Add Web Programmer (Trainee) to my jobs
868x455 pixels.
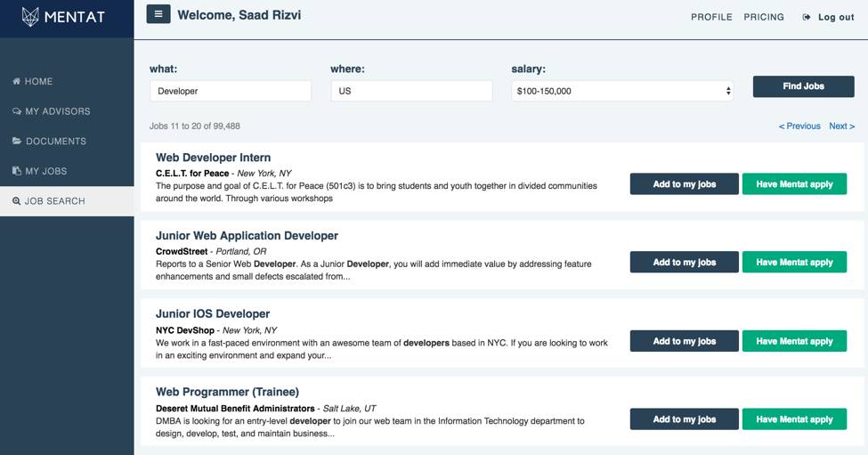point(684,419)
